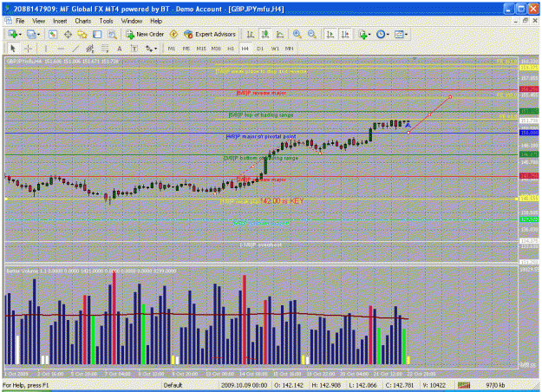
Task: Click the 'O: 142.142' status value
Action: (x=289, y=385)
